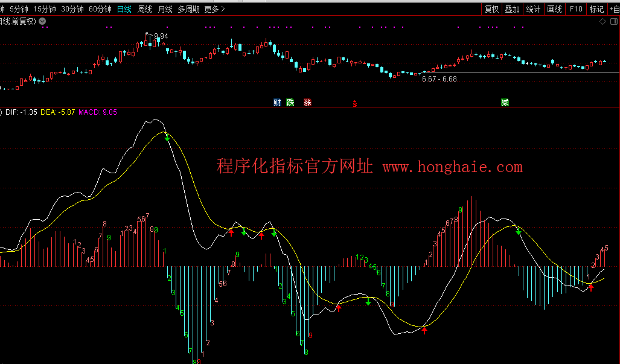Viewport: 620px width, 364px height.
Task: Activate the 画线 drawing tool
Action: point(554,9)
